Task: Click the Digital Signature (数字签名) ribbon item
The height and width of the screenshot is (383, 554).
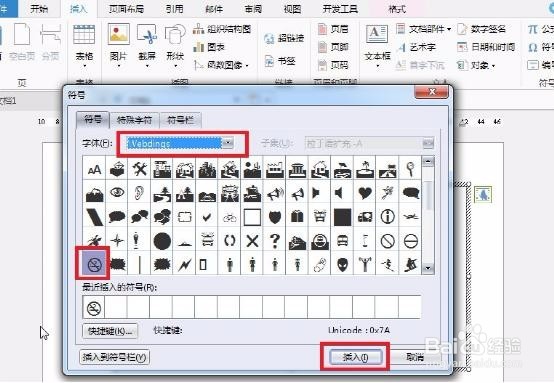Action: [x=482, y=29]
